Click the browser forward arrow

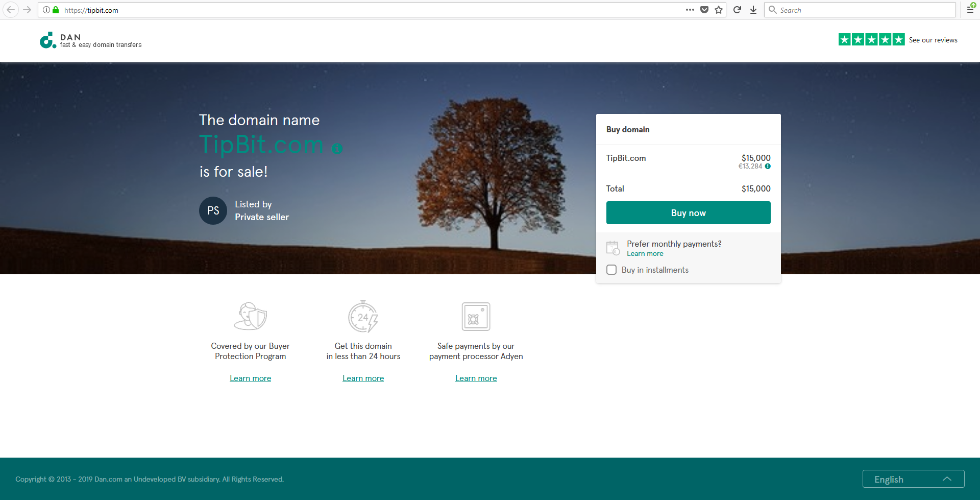28,10
